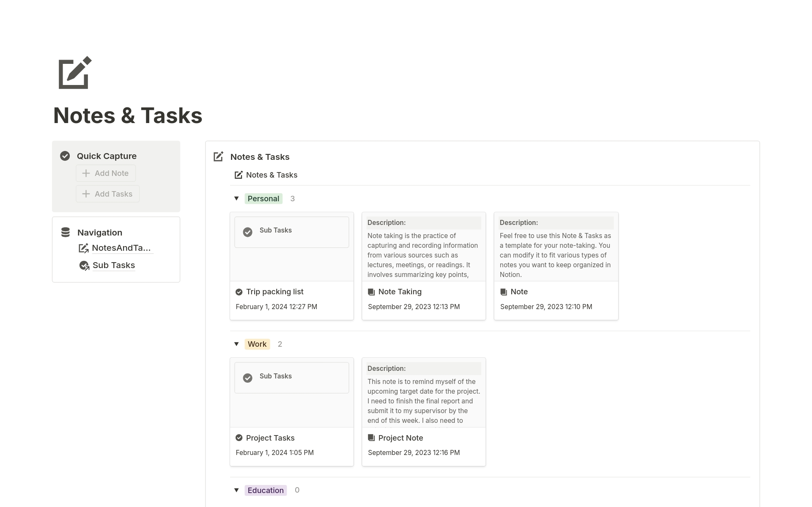Click the pencil page icon above Notes & Tasks title
The width and height of the screenshot is (812, 507).
(73, 73)
